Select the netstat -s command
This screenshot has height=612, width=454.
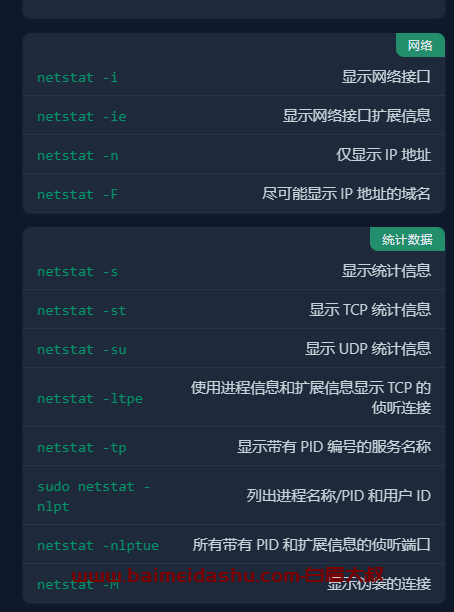click(77, 271)
